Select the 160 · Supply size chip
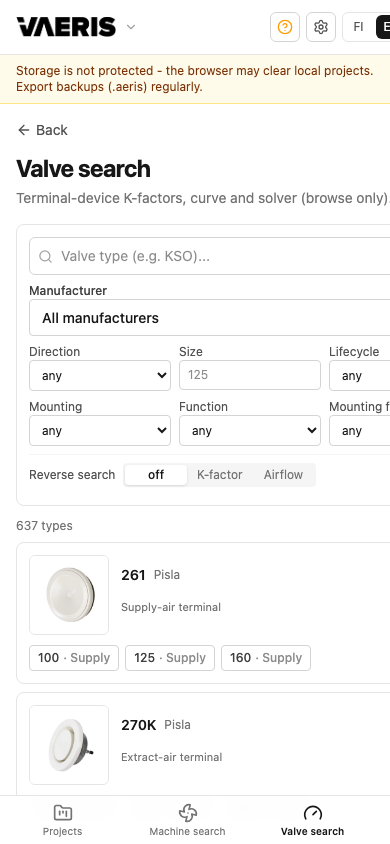This screenshot has width=390, height=844. tap(266, 658)
